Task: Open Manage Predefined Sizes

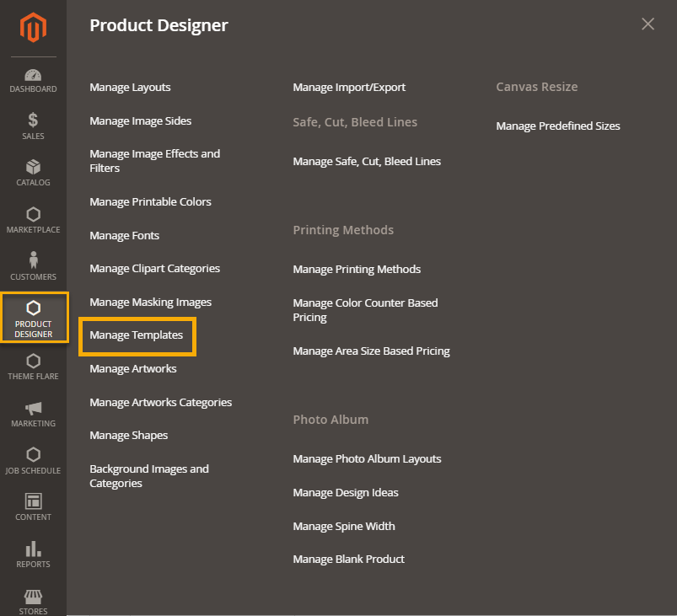Action: [x=557, y=126]
